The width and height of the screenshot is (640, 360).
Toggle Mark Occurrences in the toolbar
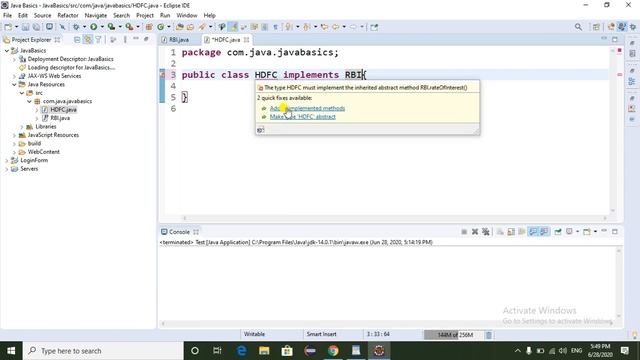(x=233, y=27)
